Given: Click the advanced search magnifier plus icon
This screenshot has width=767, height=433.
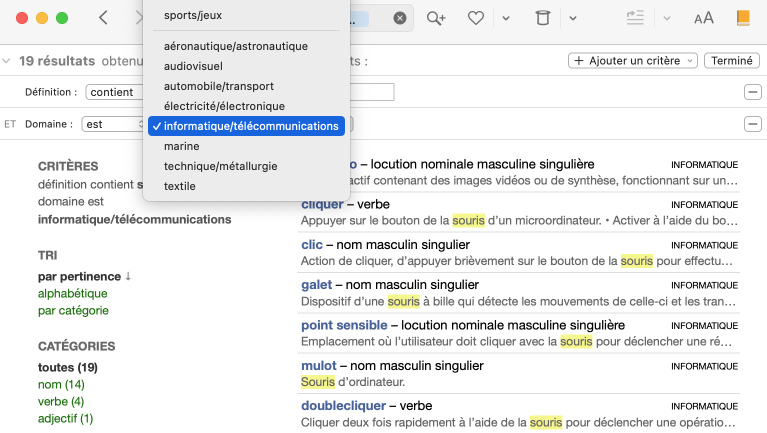Looking at the screenshot, I should click(436, 18).
